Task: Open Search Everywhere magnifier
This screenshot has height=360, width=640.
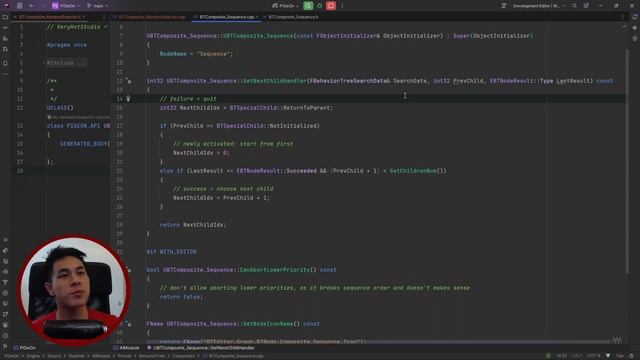Action: pyautogui.click(x=575, y=6)
